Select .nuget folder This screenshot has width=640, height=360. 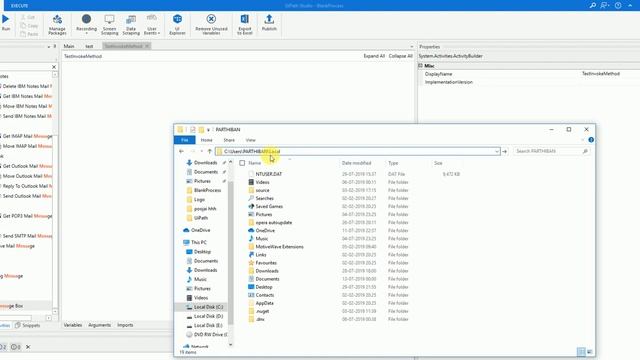click(x=262, y=311)
